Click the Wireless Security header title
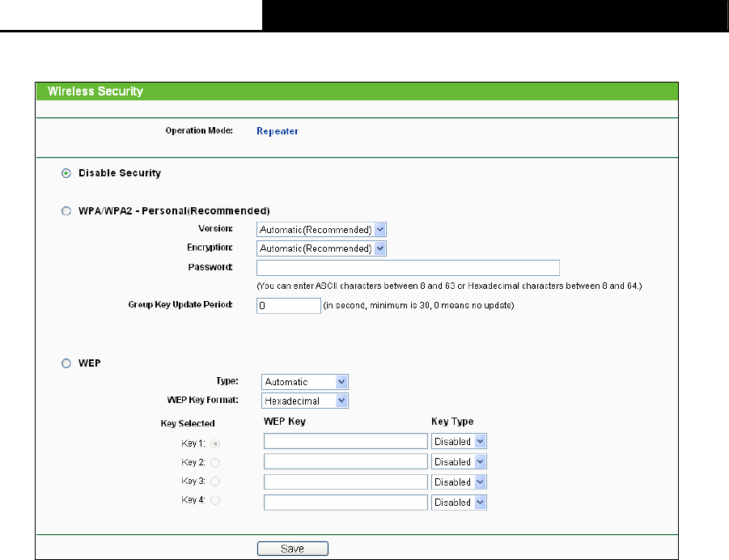Image resolution: width=729 pixels, height=560 pixels. coord(95,91)
